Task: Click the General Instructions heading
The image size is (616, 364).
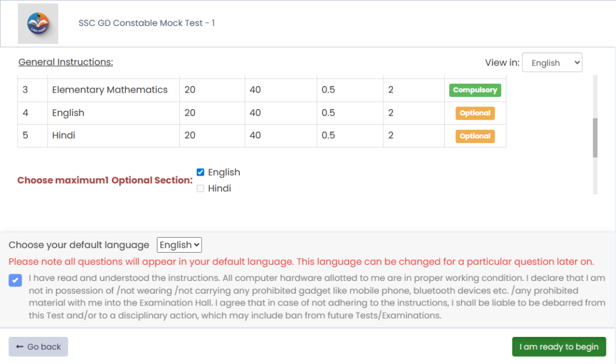Action: point(66,62)
